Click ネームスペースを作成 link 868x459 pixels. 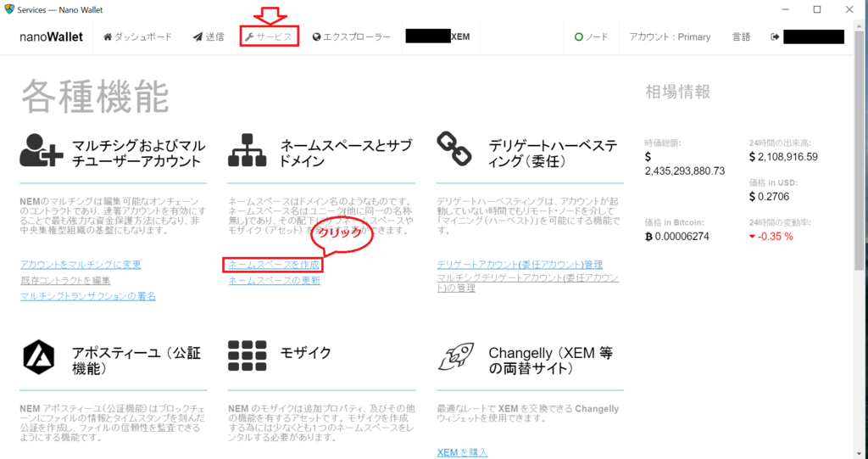(274, 265)
